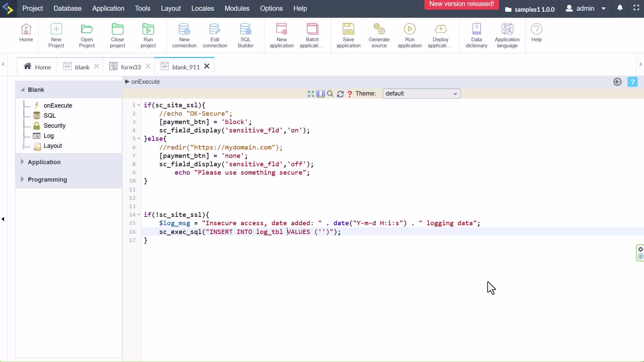Screen dimensions: 644x362
Task: Open the Help menu
Action: tap(300, 8)
